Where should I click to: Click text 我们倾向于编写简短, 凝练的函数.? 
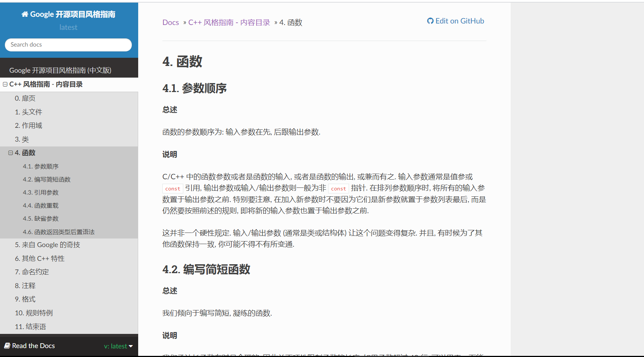click(217, 313)
